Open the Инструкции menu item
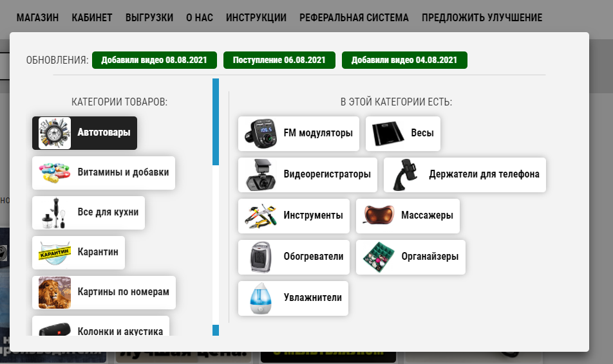 click(x=256, y=17)
